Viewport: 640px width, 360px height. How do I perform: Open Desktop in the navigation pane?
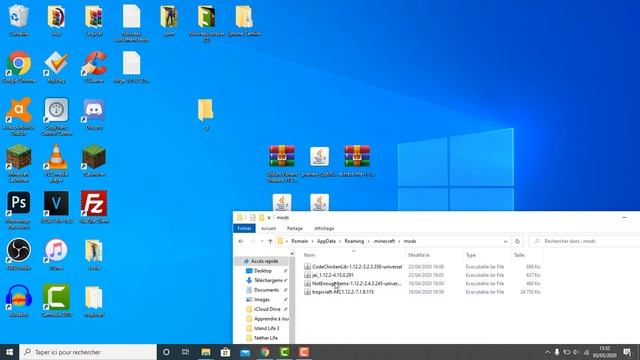coord(262,271)
